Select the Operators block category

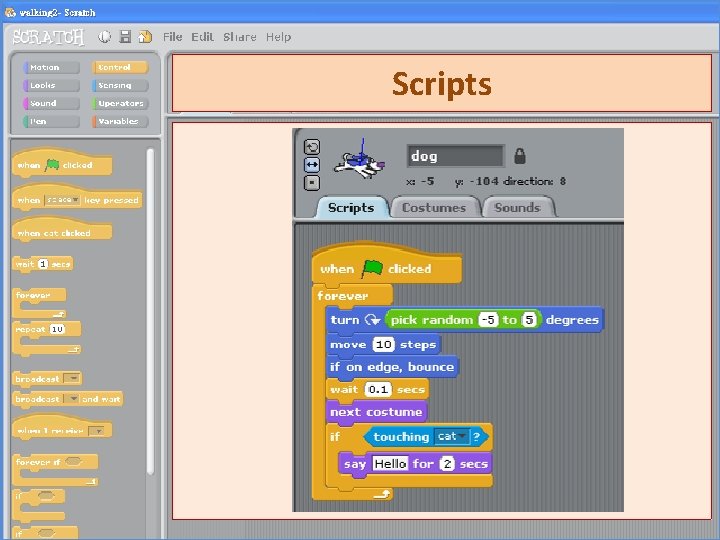(120, 103)
